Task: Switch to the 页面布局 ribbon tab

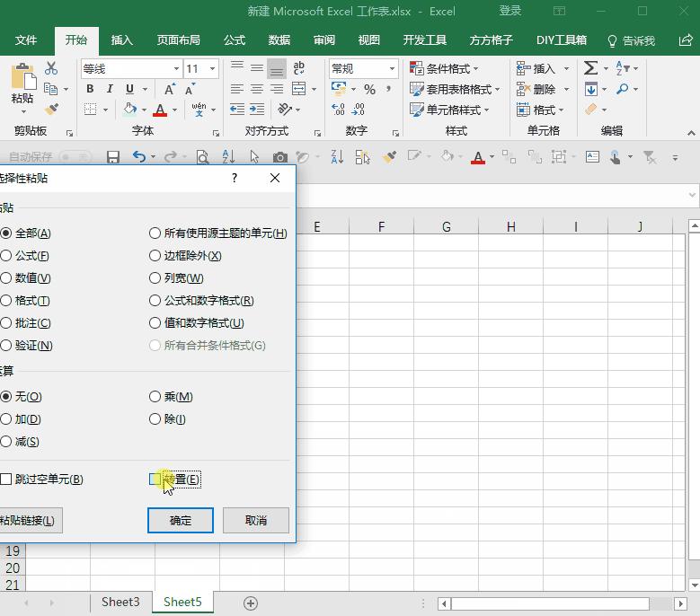Action: [x=178, y=40]
